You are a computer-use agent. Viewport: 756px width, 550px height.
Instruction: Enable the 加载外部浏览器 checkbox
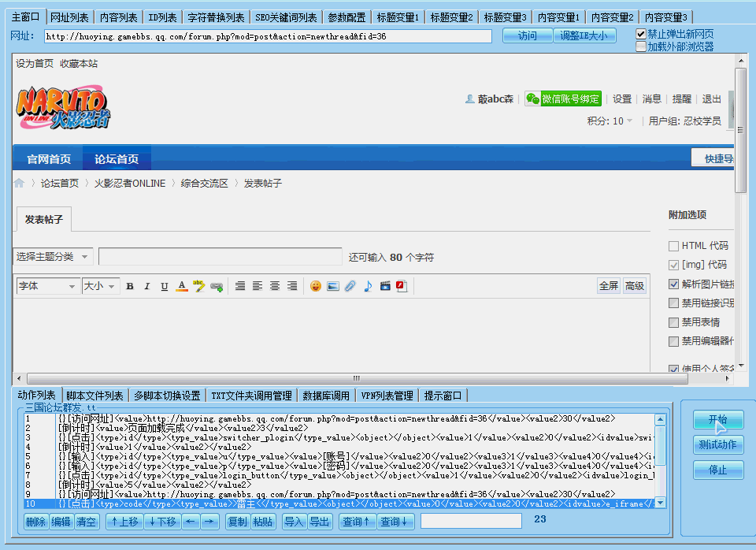(641, 46)
